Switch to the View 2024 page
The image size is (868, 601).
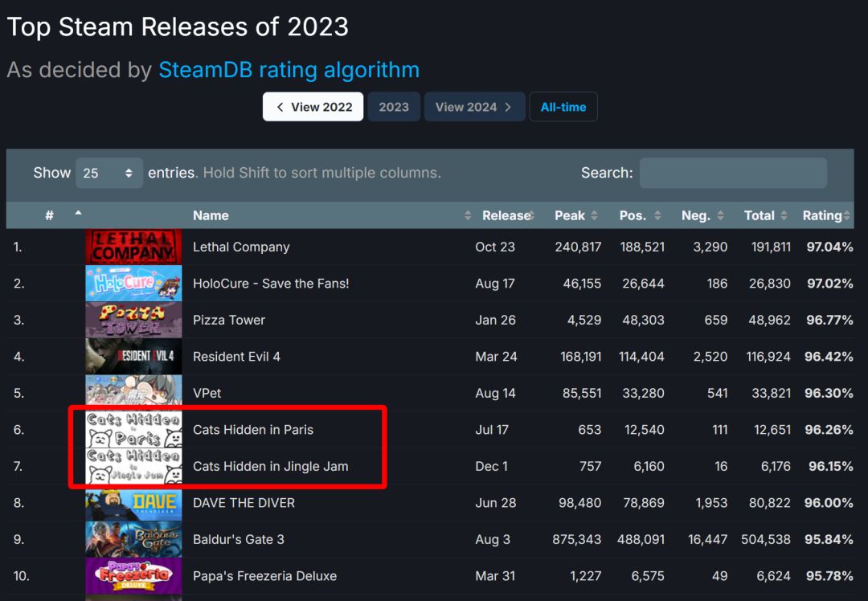pyautogui.click(x=474, y=107)
